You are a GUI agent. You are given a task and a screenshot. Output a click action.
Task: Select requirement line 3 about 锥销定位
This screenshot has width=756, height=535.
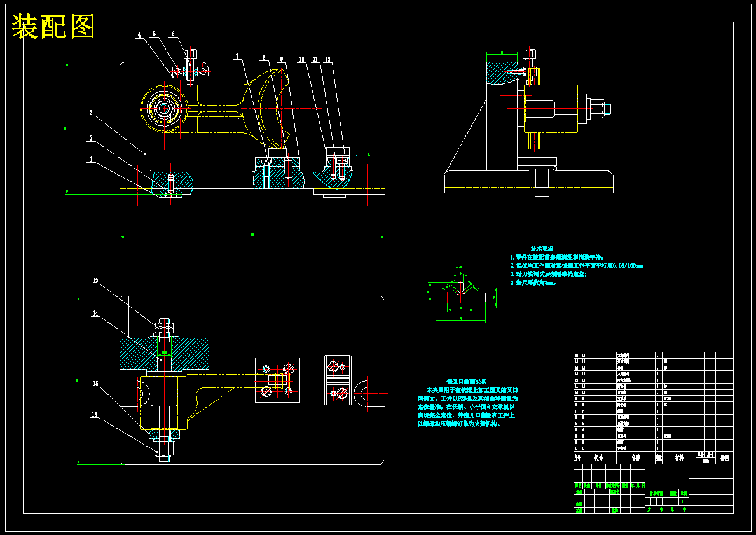(x=548, y=274)
